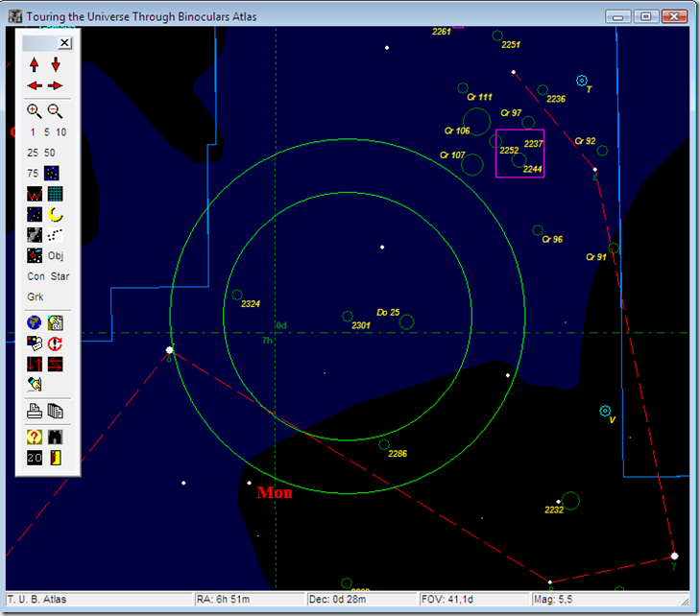
Task: Select cluster 2324 on chart
Action: point(237,295)
